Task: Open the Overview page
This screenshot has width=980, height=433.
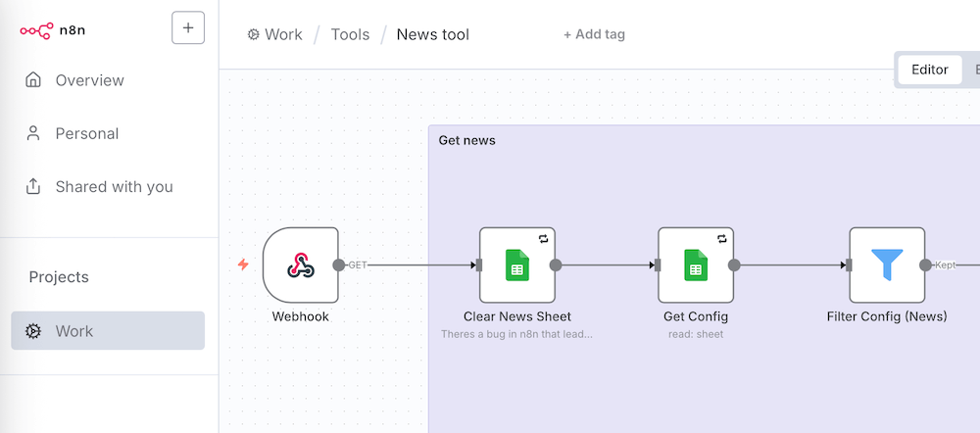Action: click(89, 80)
